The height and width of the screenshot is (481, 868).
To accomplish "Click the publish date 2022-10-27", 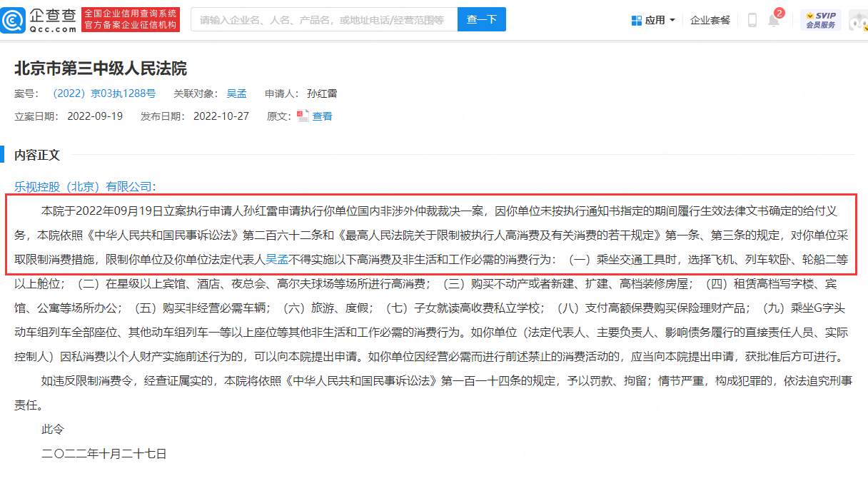I will click(221, 116).
